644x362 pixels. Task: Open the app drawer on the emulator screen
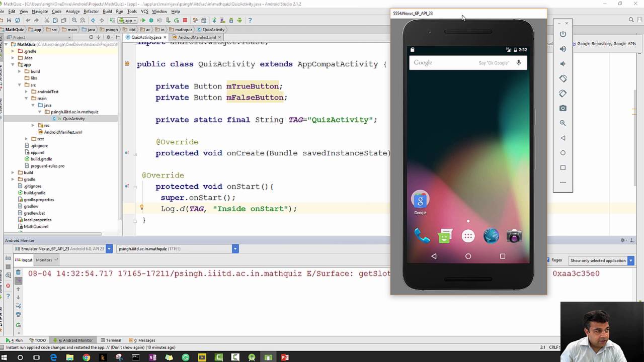pyautogui.click(x=468, y=236)
